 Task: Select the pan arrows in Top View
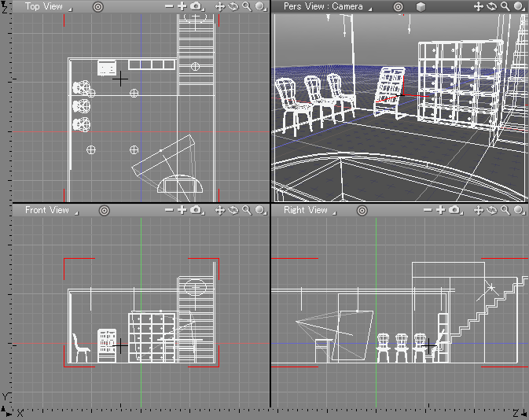(220, 6)
